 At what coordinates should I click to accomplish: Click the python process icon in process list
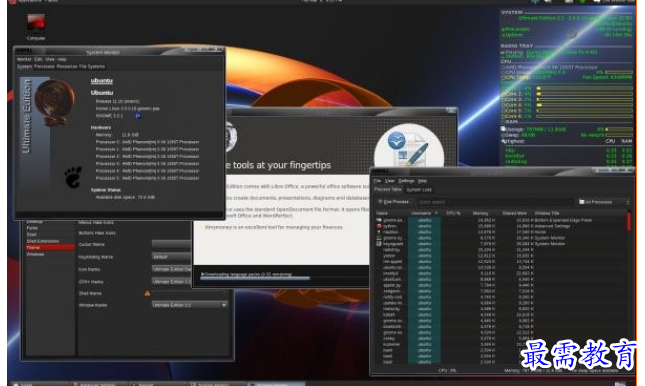pyautogui.click(x=379, y=226)
